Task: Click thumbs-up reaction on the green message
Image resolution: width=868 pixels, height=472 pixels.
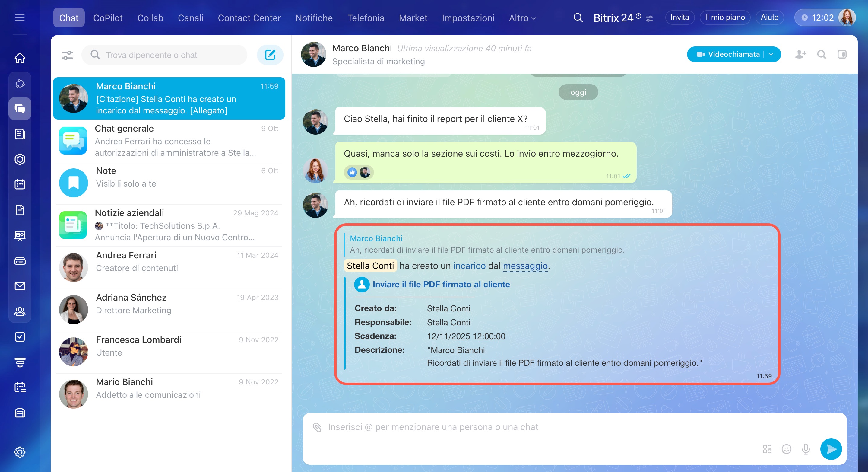Action: point(352,172)
